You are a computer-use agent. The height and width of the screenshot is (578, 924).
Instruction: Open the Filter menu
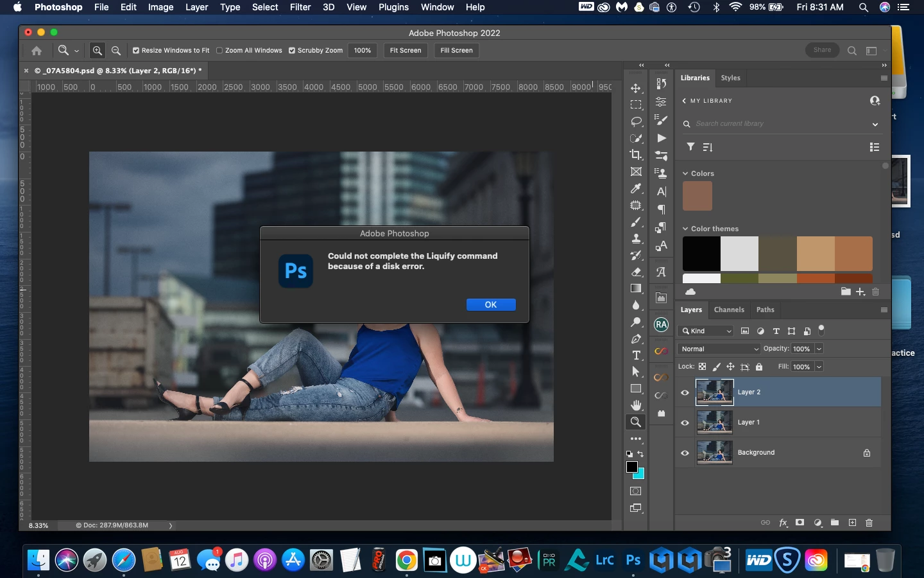click(300, 7)
